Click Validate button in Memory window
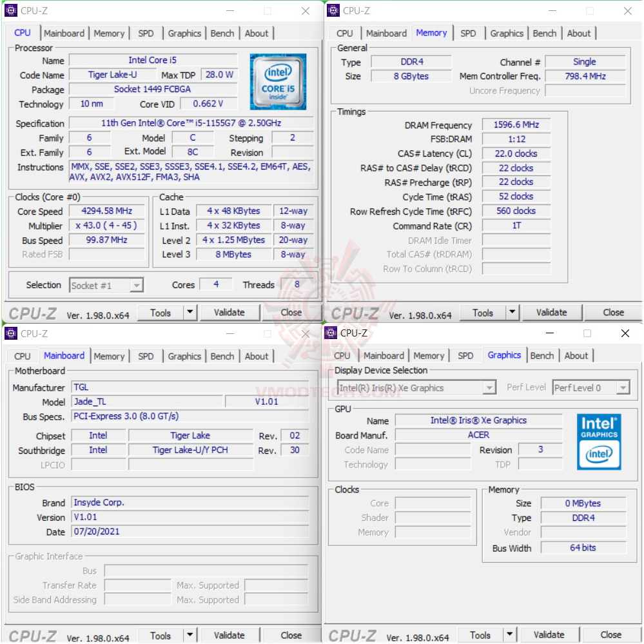Screen dimensions: 644x644 coord(552,313)
